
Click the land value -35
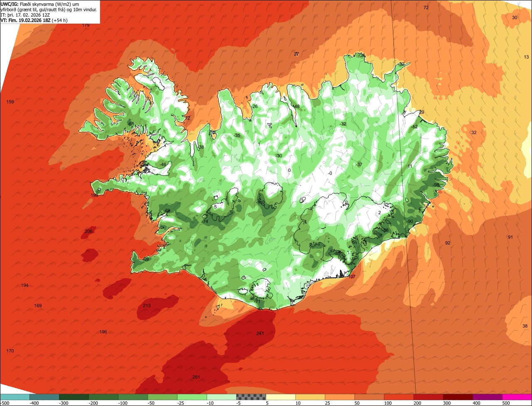(x=237, y=136)
